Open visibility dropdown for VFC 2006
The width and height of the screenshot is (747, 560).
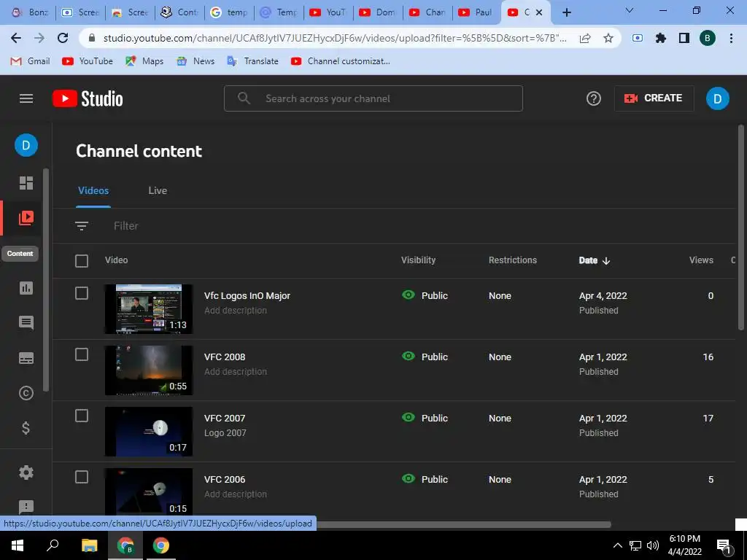(425, 479)
